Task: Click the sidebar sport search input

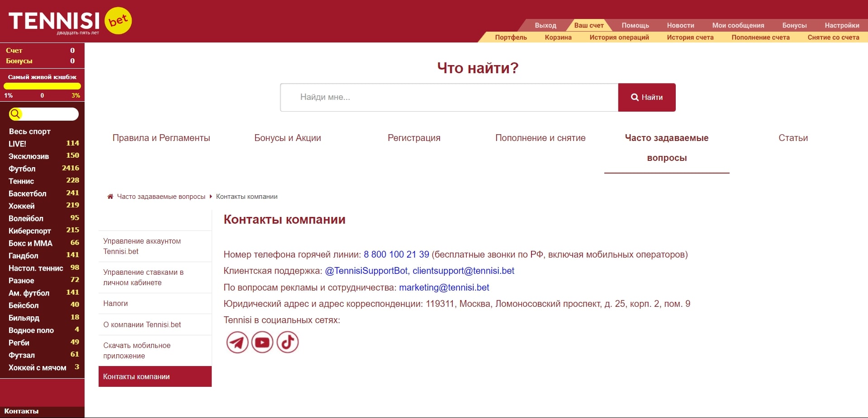Action: 50,114
